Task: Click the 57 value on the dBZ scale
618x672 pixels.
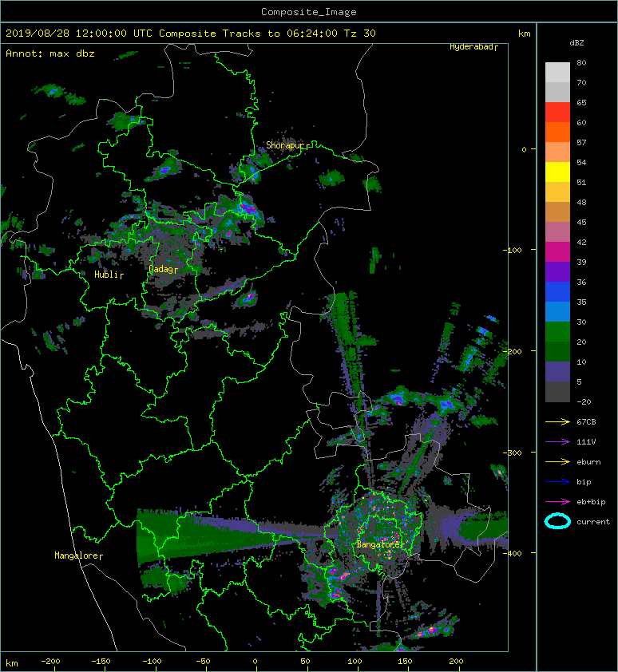Action: [x=581, y=142]
